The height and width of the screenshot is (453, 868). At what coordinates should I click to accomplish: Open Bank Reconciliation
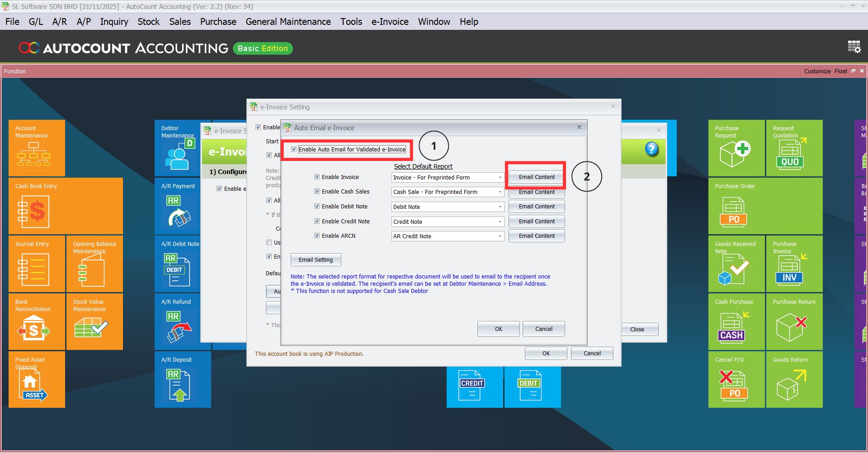coord(37,321)
